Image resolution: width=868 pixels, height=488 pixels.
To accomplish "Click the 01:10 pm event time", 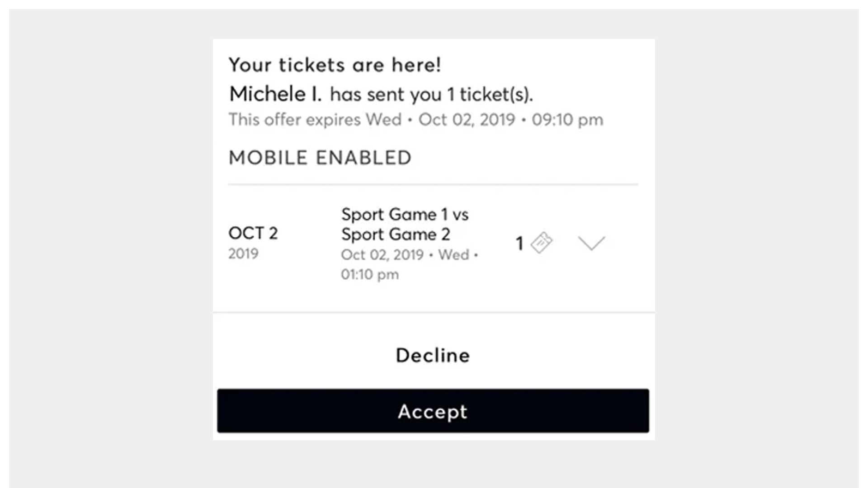I will [370, 274].
